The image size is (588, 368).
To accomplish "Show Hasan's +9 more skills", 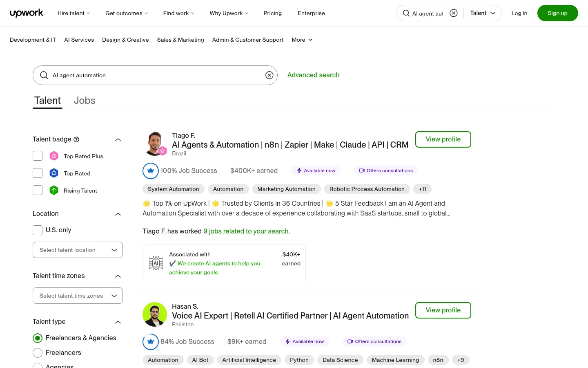I will click(460, 360).
